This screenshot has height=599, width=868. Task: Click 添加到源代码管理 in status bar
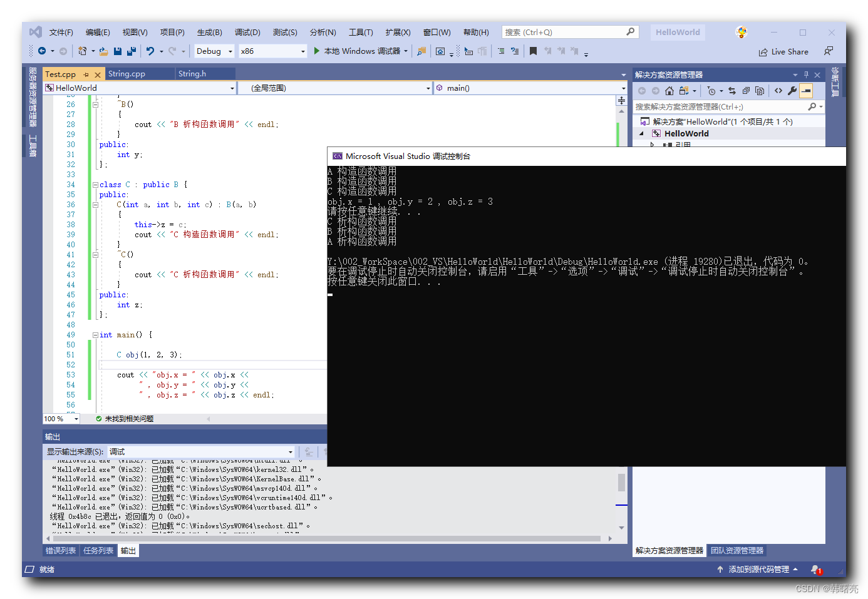coord(757,570)
